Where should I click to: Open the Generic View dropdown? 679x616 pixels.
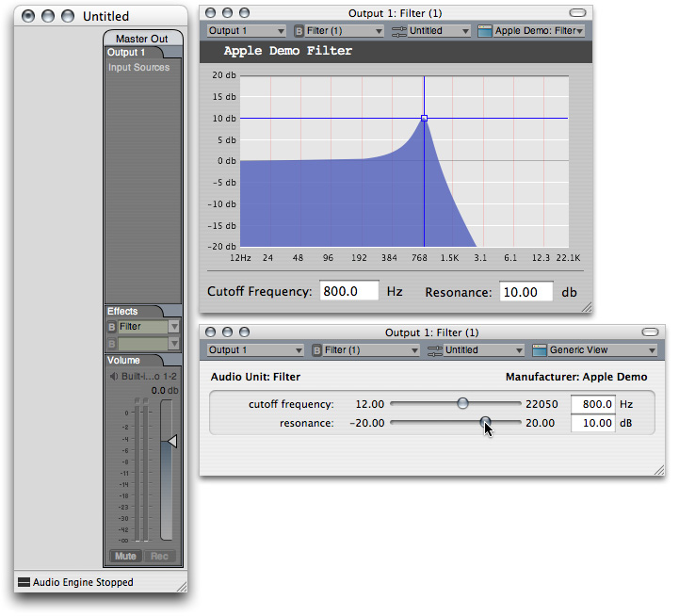[595, 350]
